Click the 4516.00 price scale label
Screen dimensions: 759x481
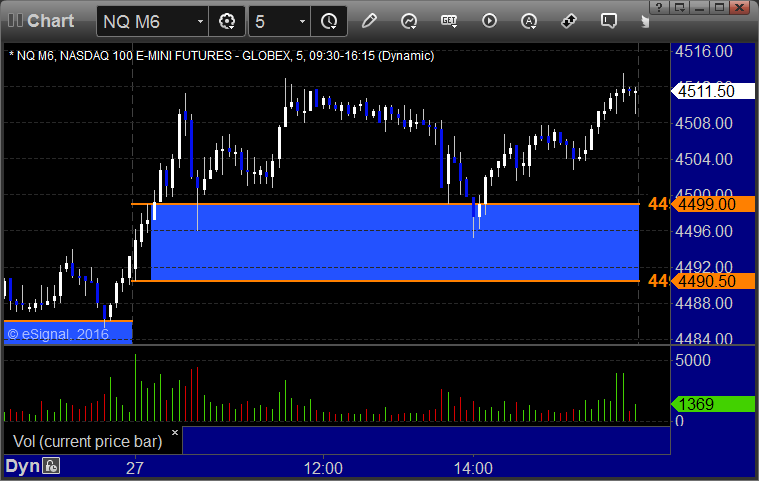(704, 51)
